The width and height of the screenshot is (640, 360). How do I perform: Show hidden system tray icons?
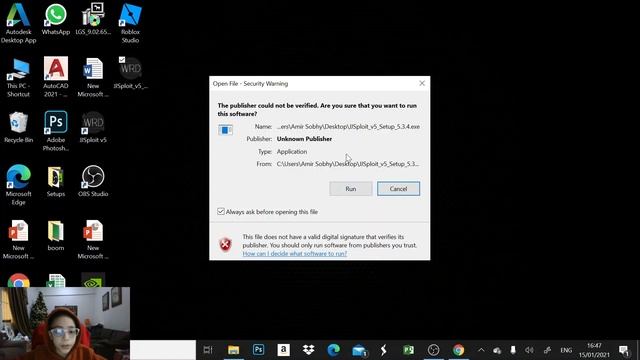[x=481, y=350]
